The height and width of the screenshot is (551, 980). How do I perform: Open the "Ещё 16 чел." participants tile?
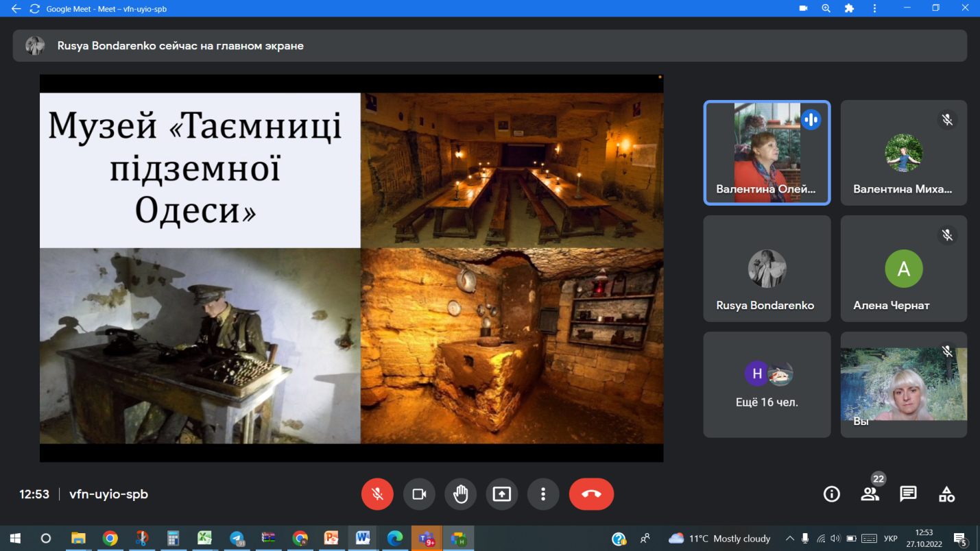[767, 384]
